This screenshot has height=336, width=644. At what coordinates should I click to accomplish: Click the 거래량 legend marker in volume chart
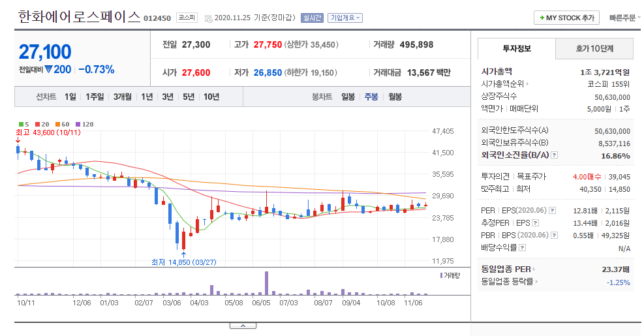point(442,275)
